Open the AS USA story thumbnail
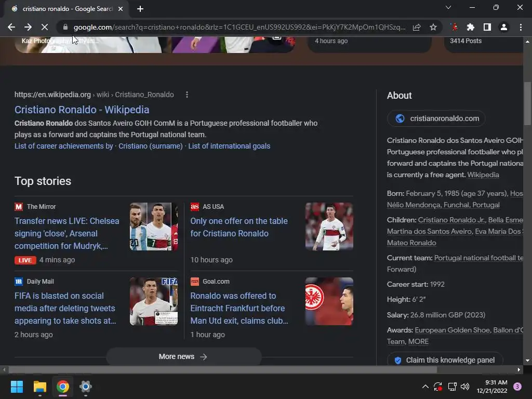Screen dimensions: 532x399 329,227
